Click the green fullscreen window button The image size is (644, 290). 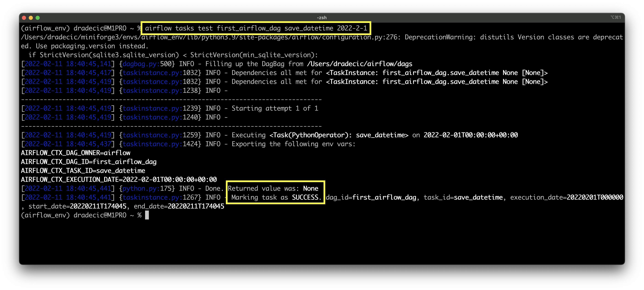pos(38,18)
